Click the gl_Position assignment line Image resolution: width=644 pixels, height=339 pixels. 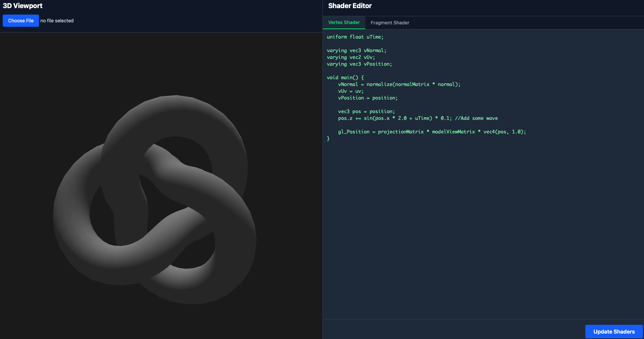tap(432, 132)
